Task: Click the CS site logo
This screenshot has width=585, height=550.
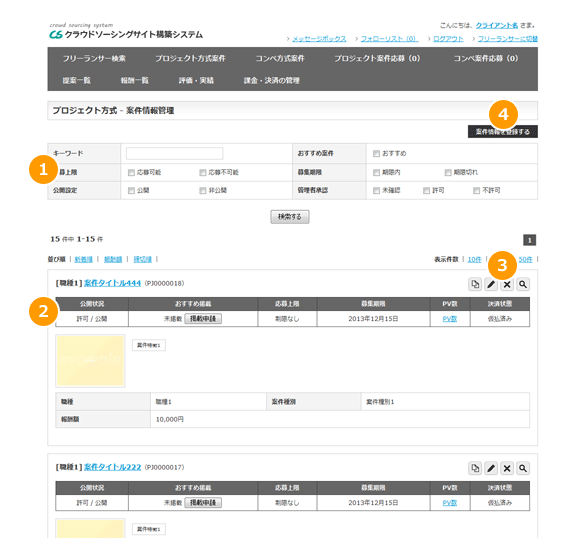Action: tap(126, 31)
